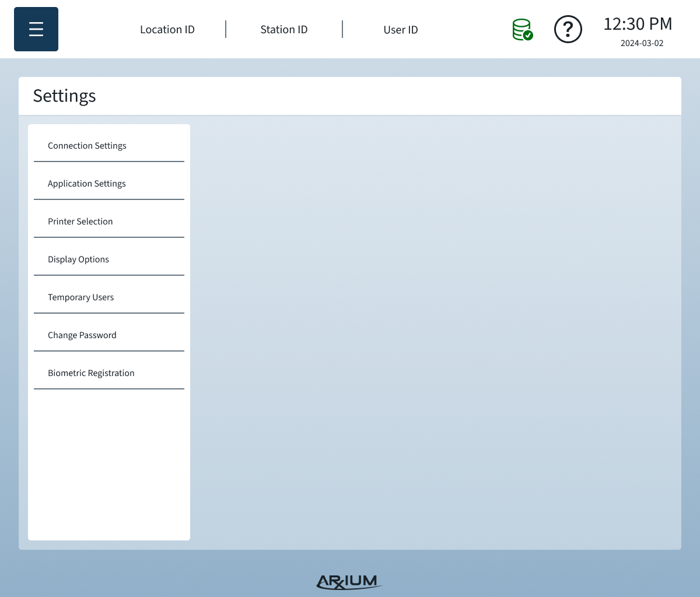
Task: Click the Location ID header label
Action: click(x=167, y=30)
